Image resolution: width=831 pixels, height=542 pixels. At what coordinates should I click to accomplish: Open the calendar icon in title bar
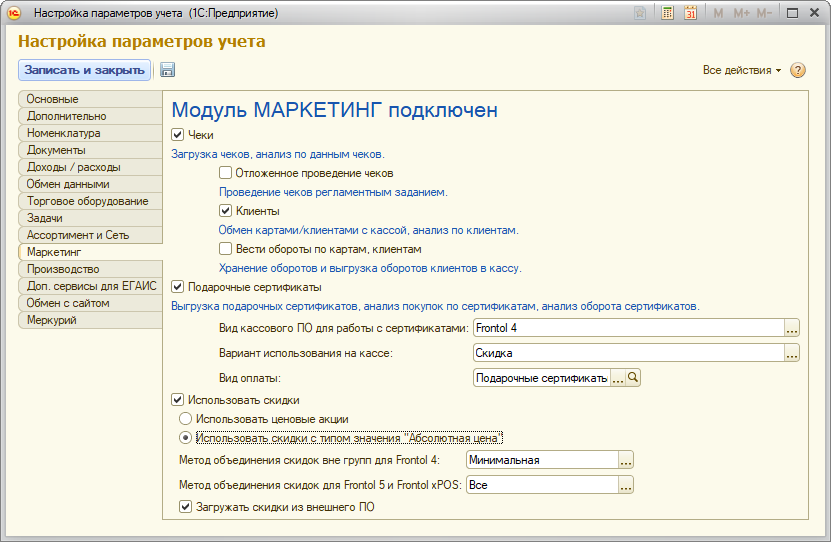[x=690, y=13]
